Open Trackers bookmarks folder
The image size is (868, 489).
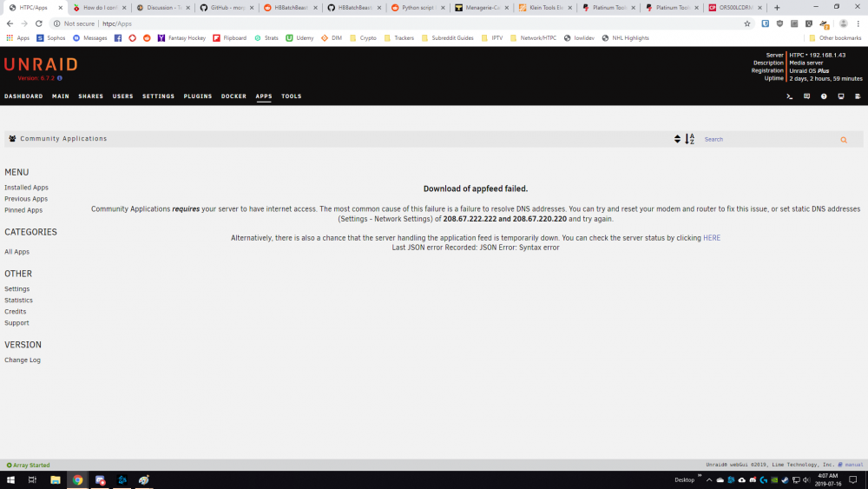tap(398, 38)
